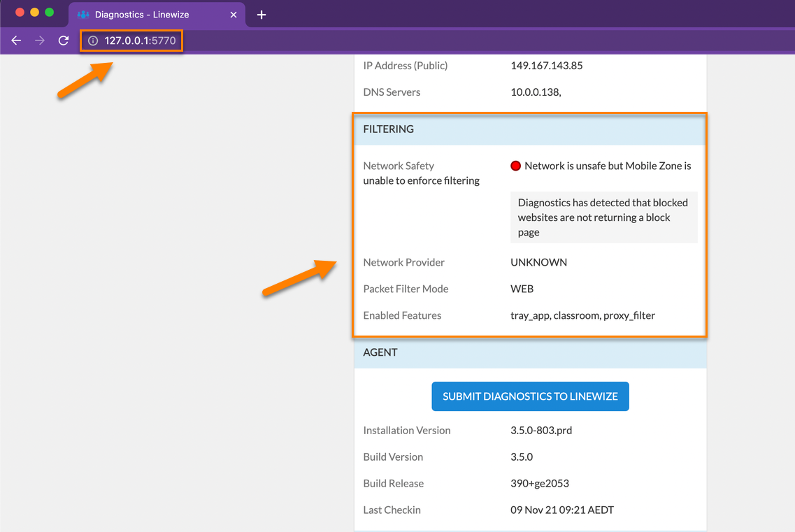Click the Packet Filter Mode label

coord(406,289)
